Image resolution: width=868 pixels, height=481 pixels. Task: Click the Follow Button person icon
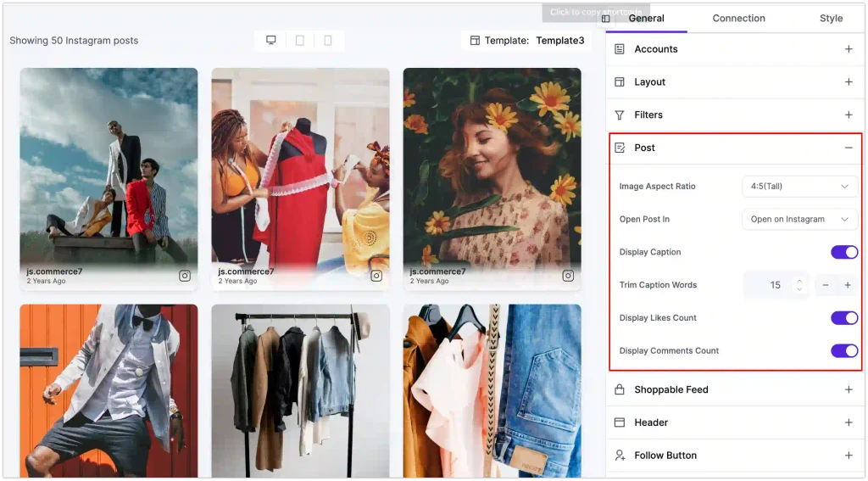[620, 456]
